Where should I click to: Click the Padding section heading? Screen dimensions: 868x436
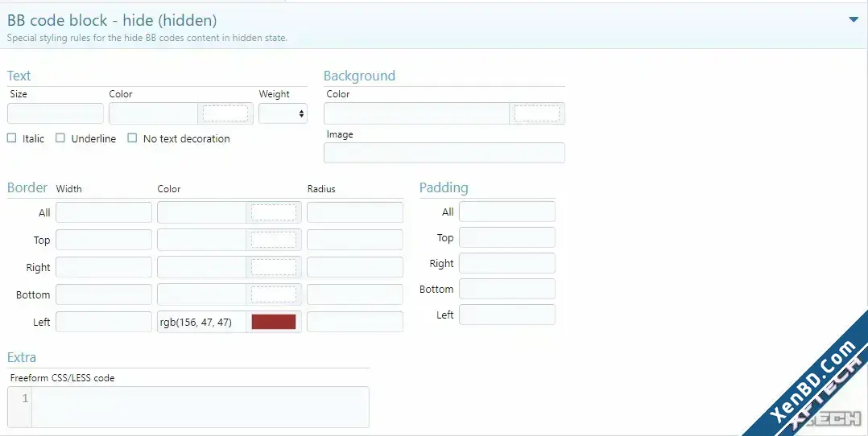(x=444, y=187)
